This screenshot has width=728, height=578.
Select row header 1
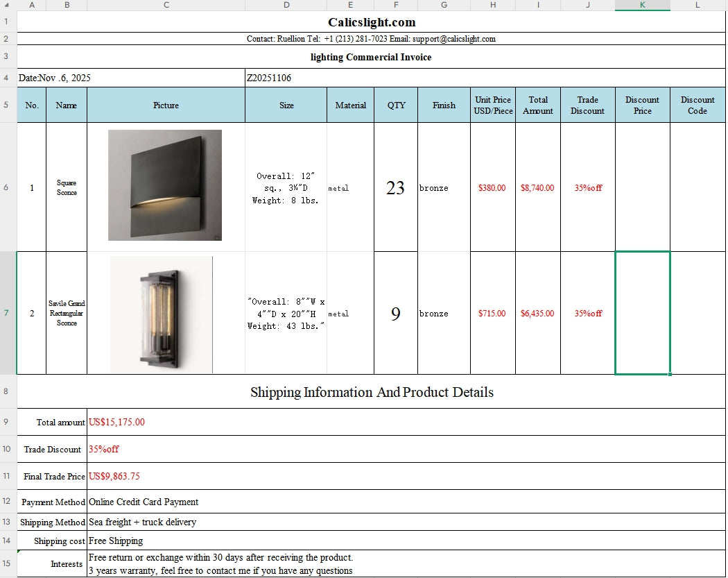[6, 22]
